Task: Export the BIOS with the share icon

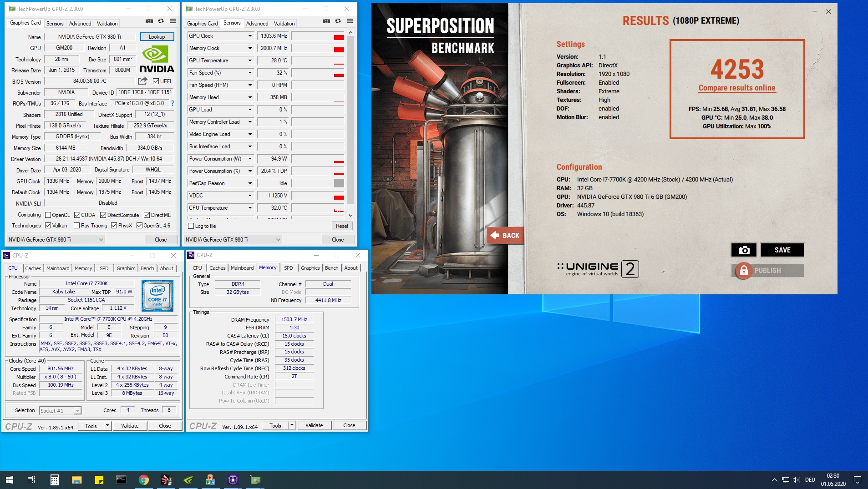Action: (x=143, y=81)
